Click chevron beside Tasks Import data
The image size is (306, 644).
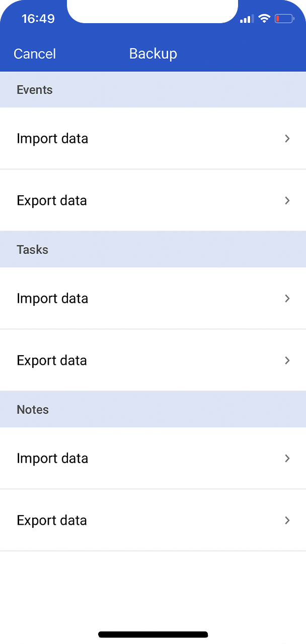click(287, 298)
